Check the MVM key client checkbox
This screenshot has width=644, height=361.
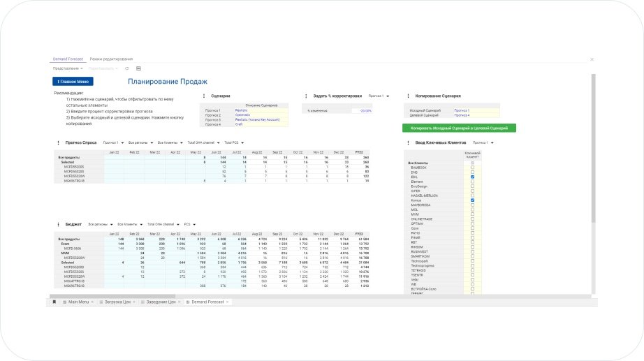[472, 214]
